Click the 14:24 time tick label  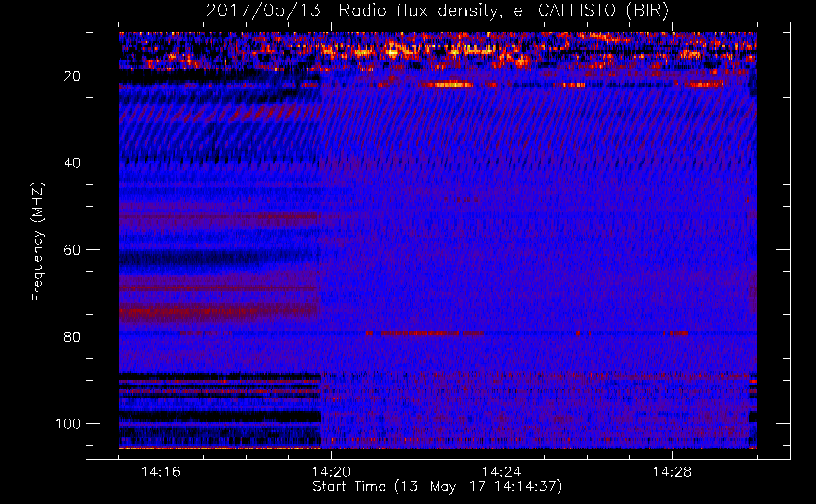[502, 472]
